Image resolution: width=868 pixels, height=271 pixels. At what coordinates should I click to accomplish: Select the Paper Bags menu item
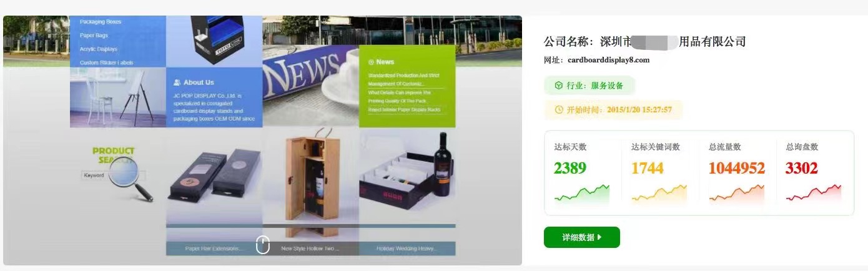94,36
